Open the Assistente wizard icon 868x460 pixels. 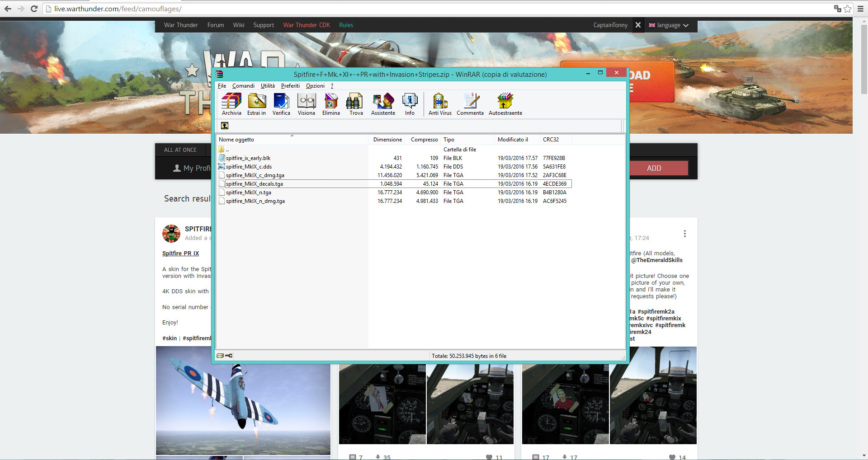click(x=383, y=104)
